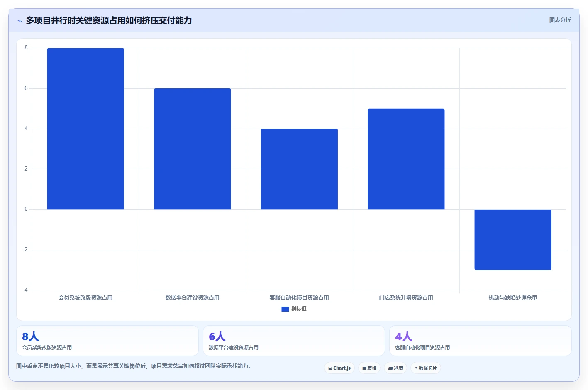The image size is (588, 390).
Task: Click the y-axis tick label -2
Action: coord(25,250)
